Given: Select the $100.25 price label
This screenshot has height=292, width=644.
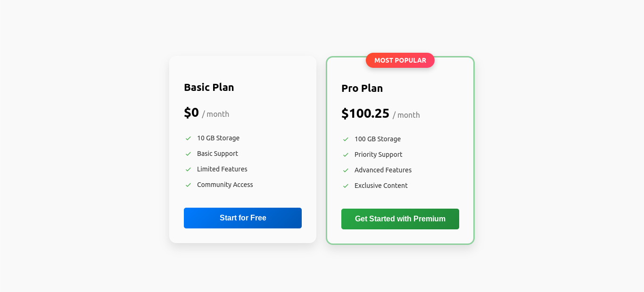Looking at the screenshot, I should click(365, 114).
